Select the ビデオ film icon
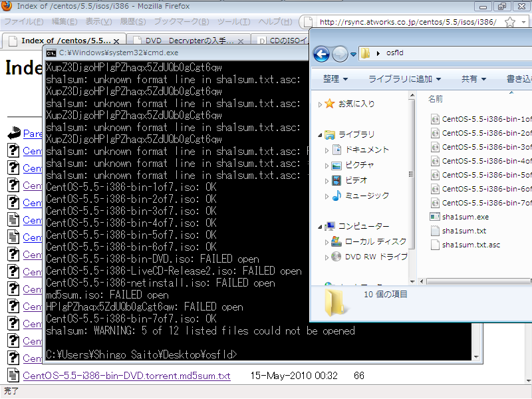 tap(336, 180)
